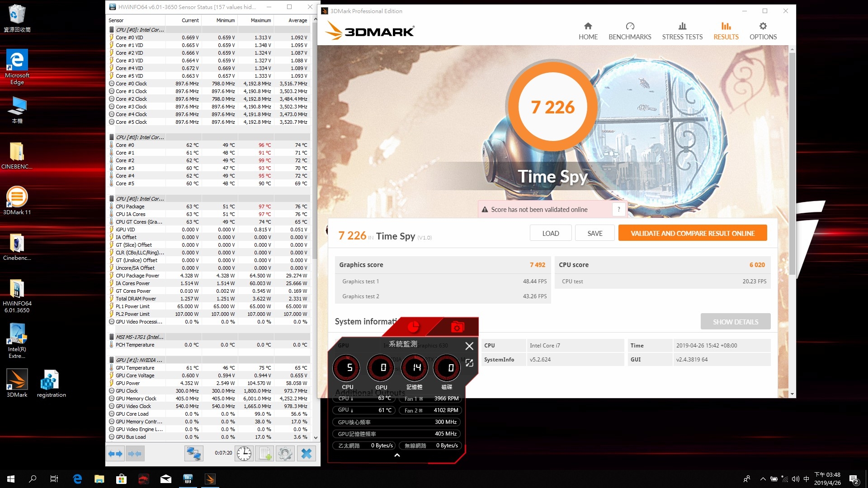Click the taskbar search magnifier icon
This screenshot has height=488, width=868.
33,479
